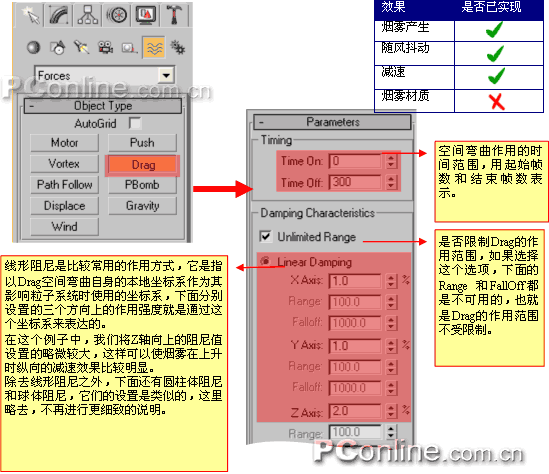Select the Geometry sphere category icon
This screenshot has width=549, height=474.
(34, 47)
